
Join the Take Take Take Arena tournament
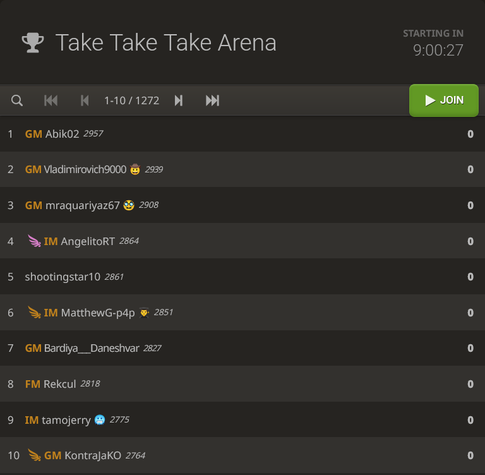[444, 100]
